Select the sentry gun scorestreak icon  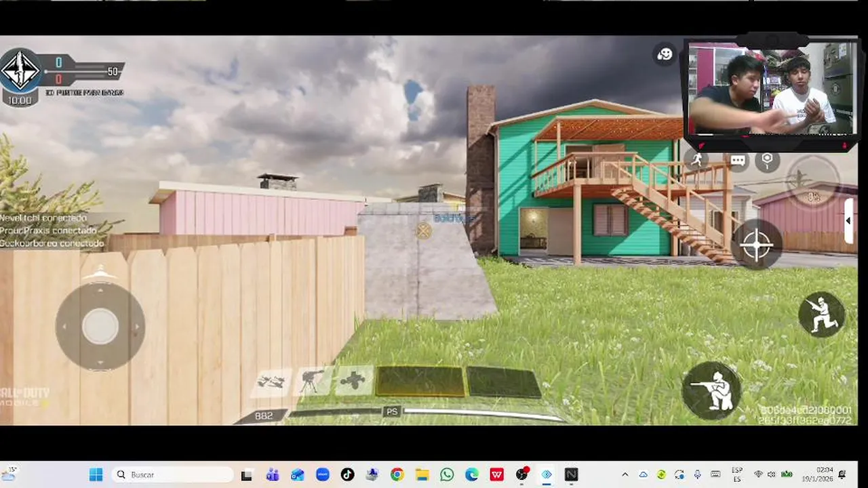(311, 382)
